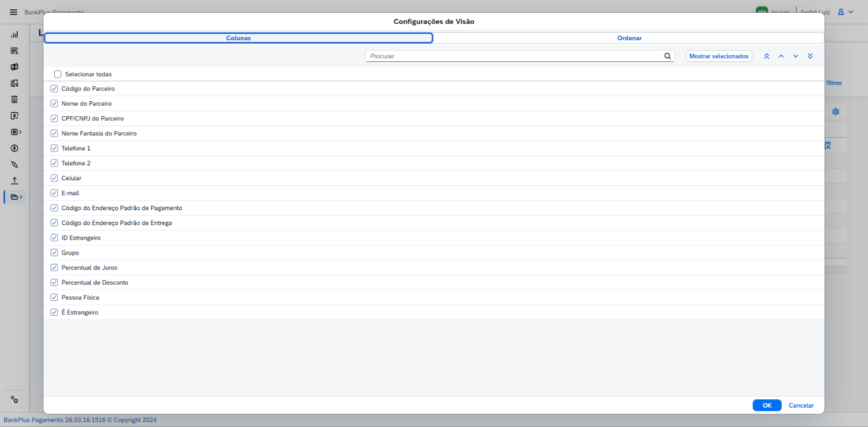Toggle the Telefone 1 checkbox
Image resolution: width=868 pixels, height=427 pixels.
pos(54,148)
